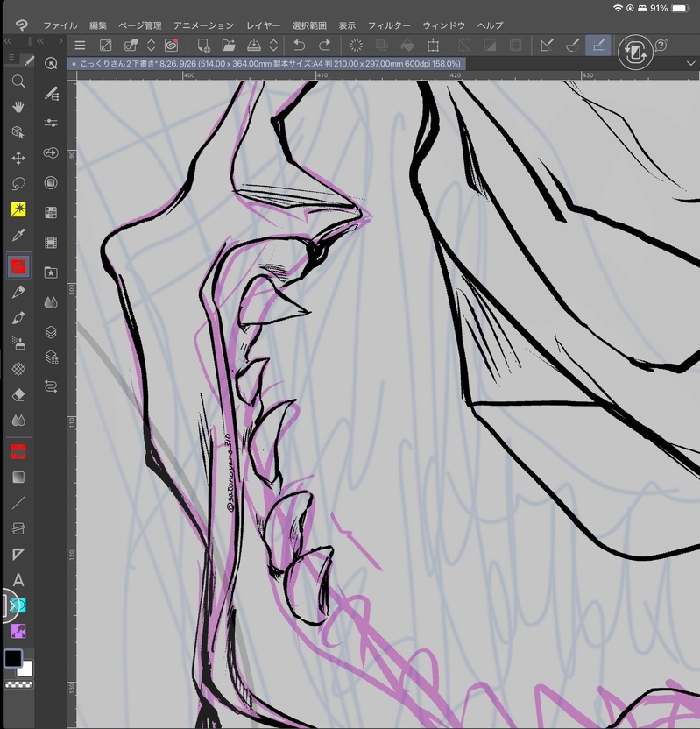Toggle the highlighted snap to grid button

(x=598, y=46)
